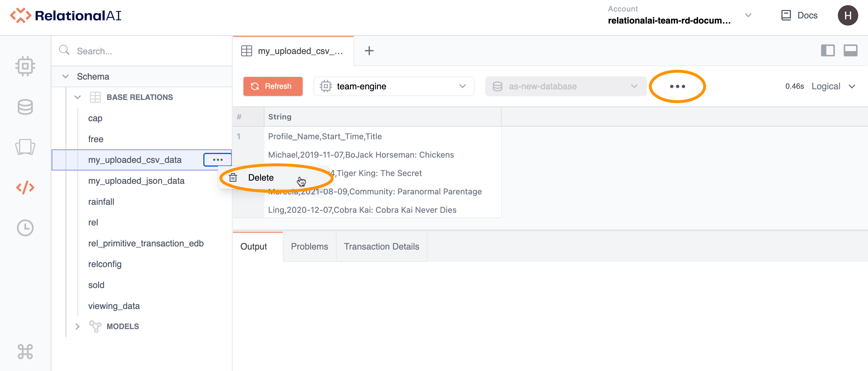
Task: Click the Refresh button
Action: (x=272, y=86)
